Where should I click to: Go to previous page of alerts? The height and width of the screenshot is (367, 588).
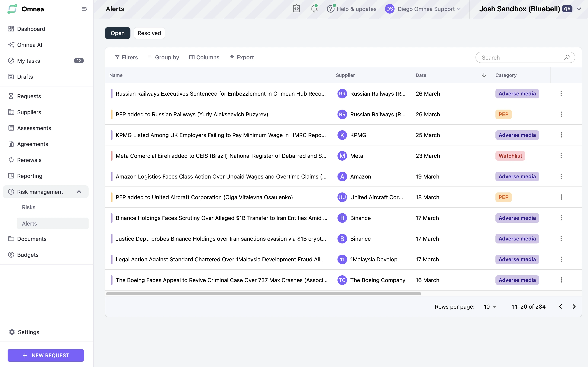tap(560, 307)
